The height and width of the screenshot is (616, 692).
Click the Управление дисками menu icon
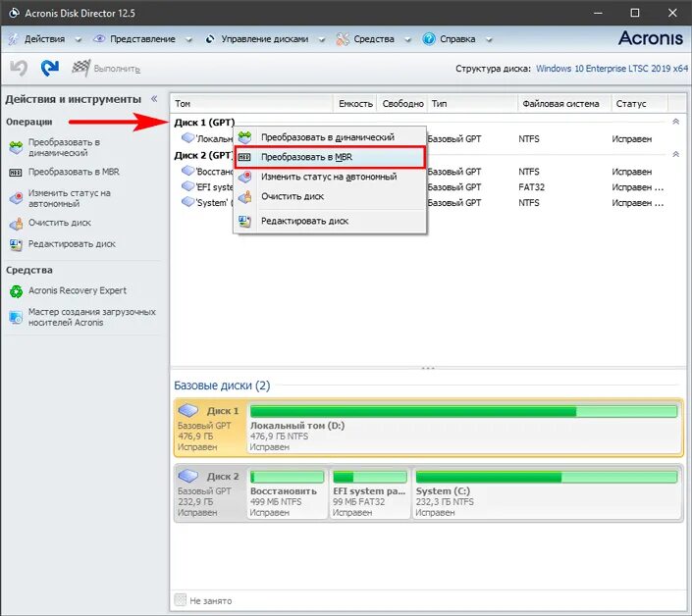click(210, 39)
